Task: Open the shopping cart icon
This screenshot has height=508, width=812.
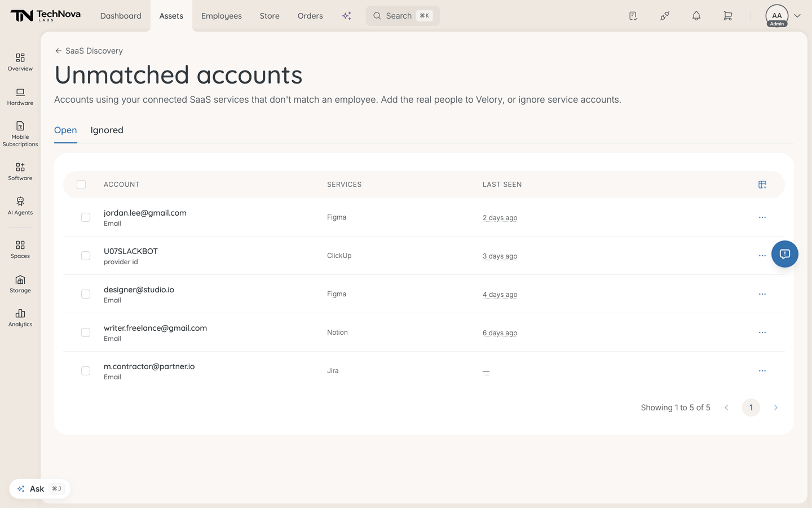Action: [x=728, y=16]
